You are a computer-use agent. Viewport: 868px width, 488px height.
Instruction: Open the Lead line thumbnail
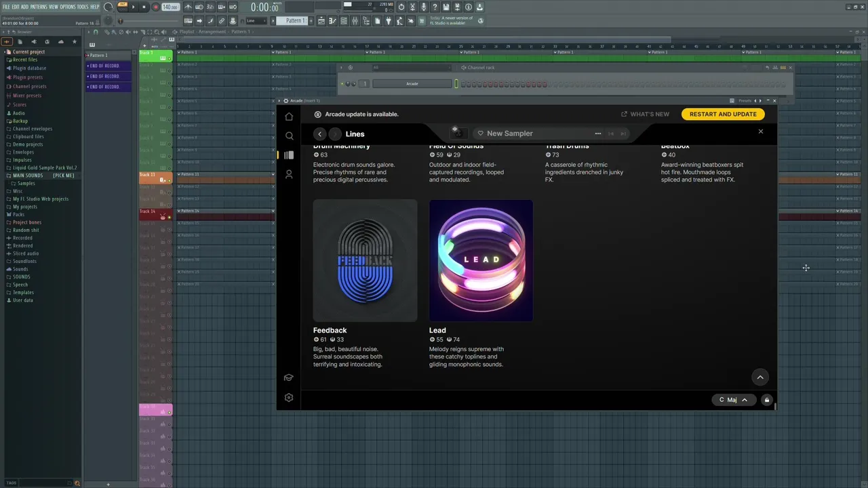(x=481, y=260)
